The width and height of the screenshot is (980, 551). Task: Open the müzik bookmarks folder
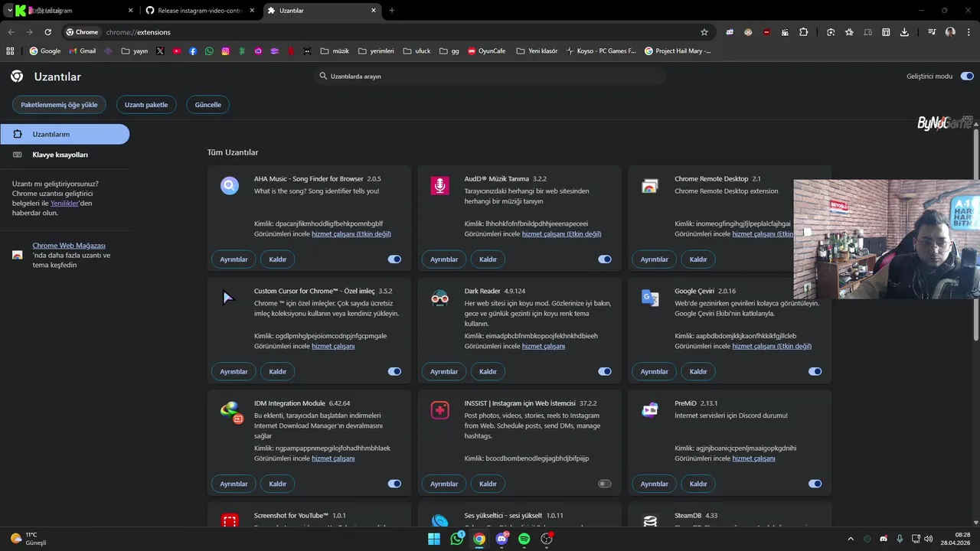tap(335, 51)
